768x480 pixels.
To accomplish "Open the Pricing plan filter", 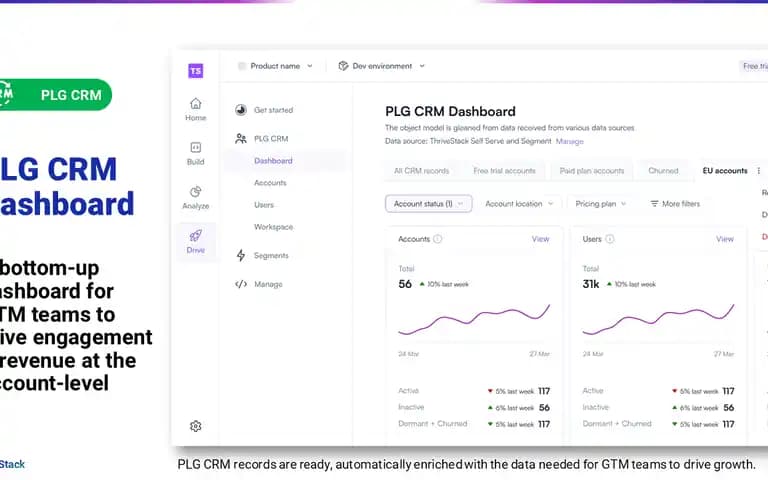I will coord(600,204).
